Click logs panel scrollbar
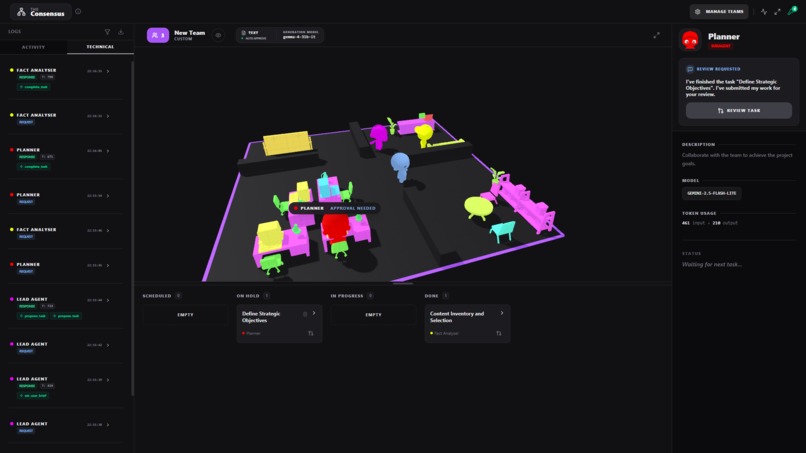806x453 pixels. 133,229
